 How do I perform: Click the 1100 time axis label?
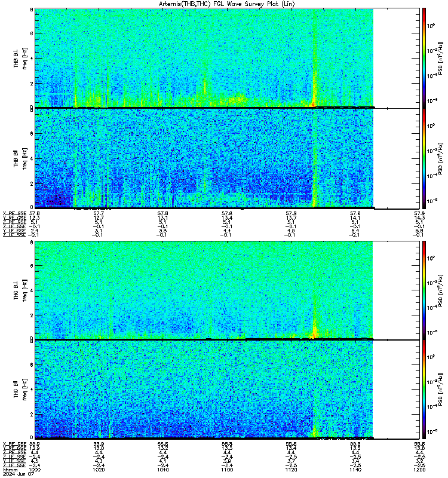coord(227,470)
